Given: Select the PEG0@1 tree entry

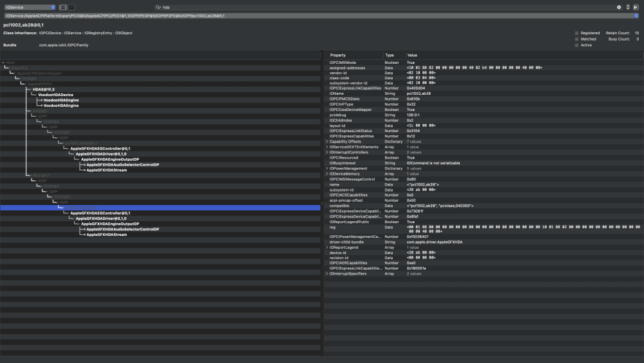Looking at the screenshot, I should 40,111.
